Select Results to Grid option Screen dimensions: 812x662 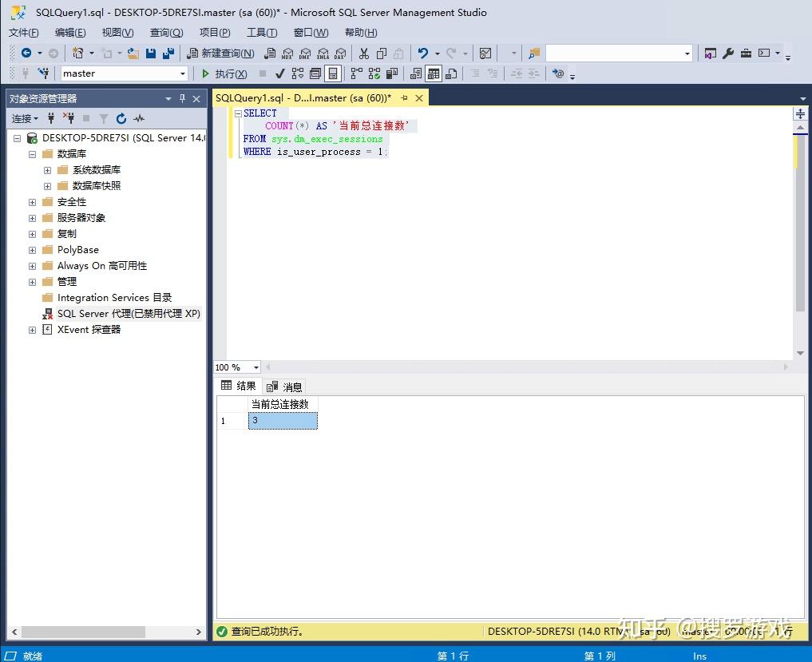434,73
